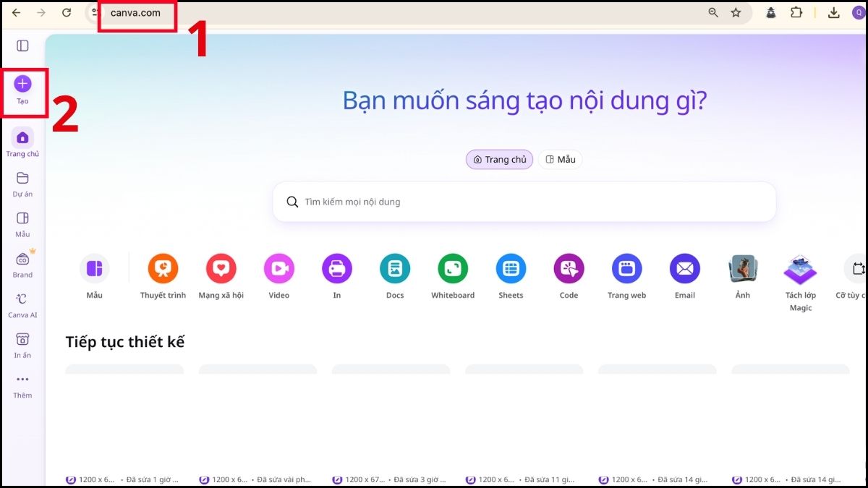This screenshot has width=868, height=488.
Task: Select the Video design shortcut
Action: tap(279, 275)
